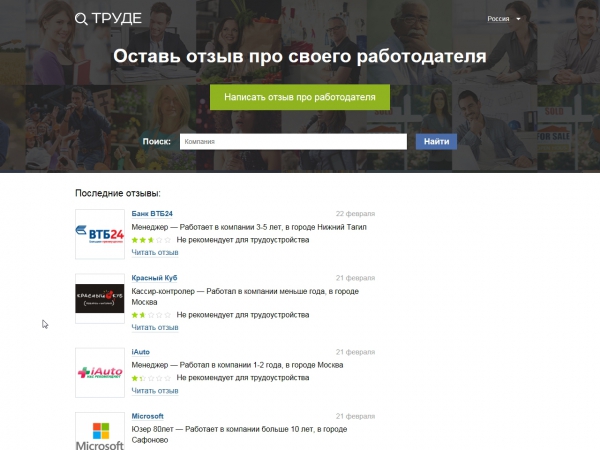Click the star rating for Красный Куб
The height and width of the screenshot is (450, 600).
[x=151, y=315]
